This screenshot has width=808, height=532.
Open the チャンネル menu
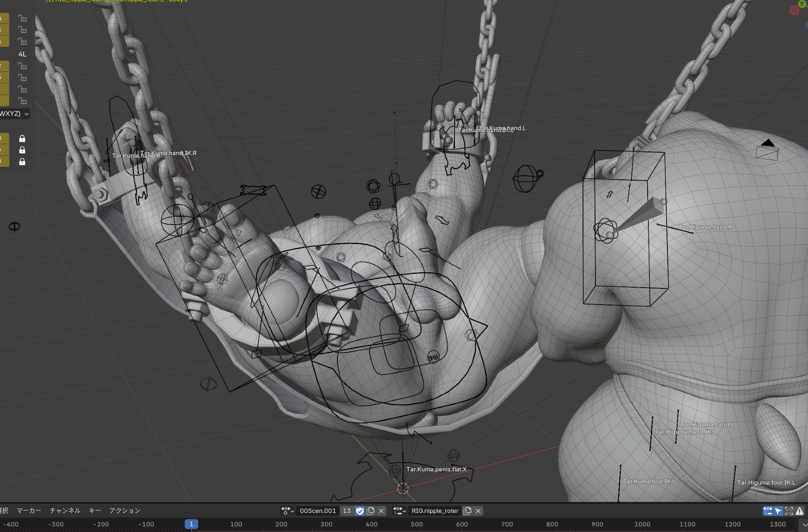pyautogui.click(x=65, y=511)
